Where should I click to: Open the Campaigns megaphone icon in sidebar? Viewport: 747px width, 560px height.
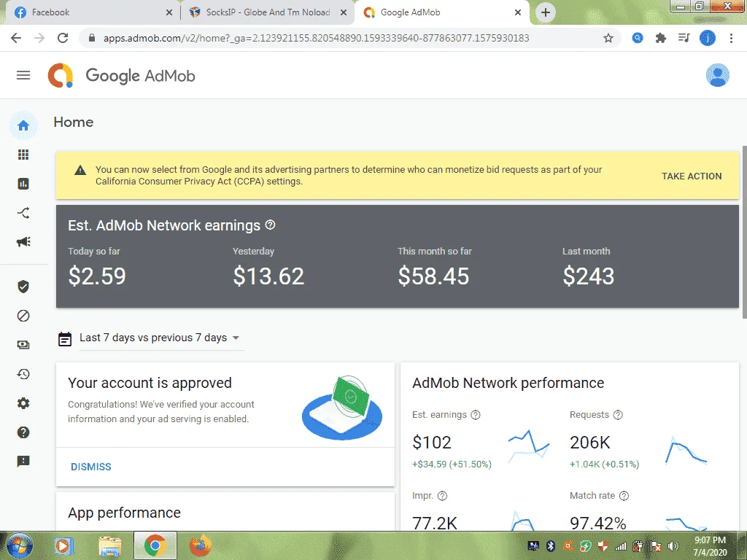[x=23, y=242]
